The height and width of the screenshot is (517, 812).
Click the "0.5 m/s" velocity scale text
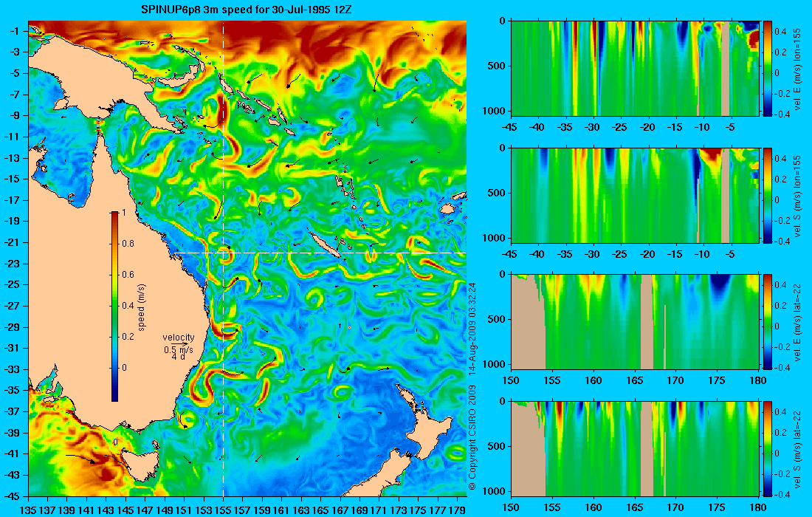click(x=179, y=349)
